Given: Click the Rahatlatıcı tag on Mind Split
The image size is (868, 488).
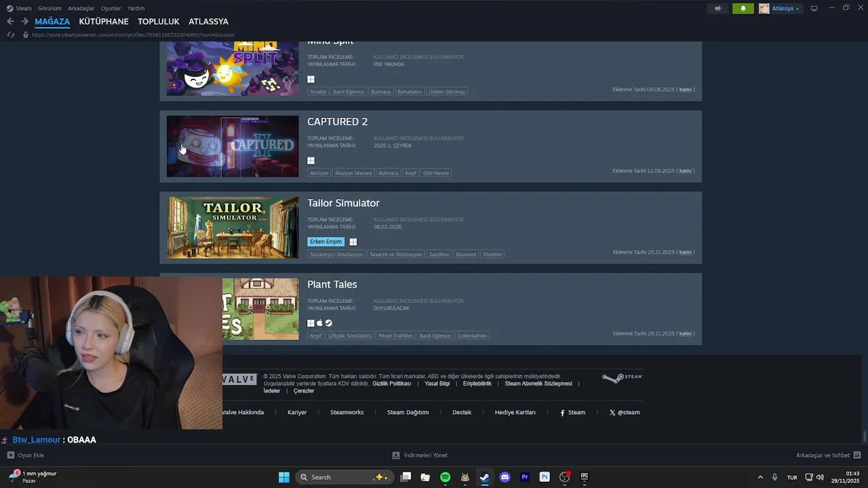Looking at the screenshot, I should [410, 91].
